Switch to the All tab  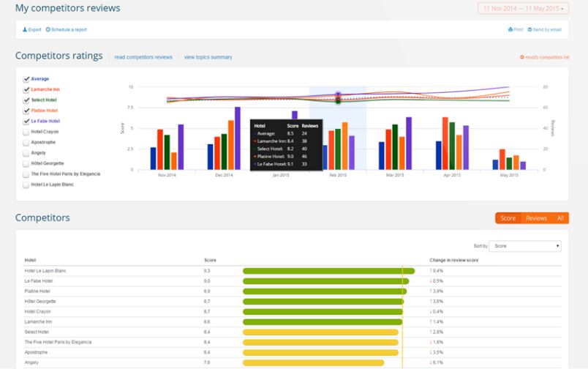point(559,218)
